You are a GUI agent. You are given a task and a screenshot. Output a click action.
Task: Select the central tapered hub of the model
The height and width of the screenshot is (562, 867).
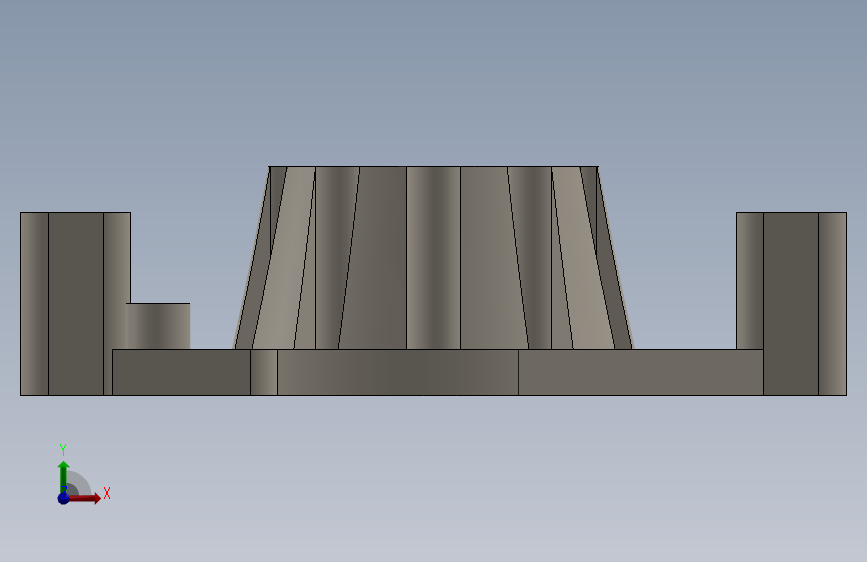tap(434, 258)
